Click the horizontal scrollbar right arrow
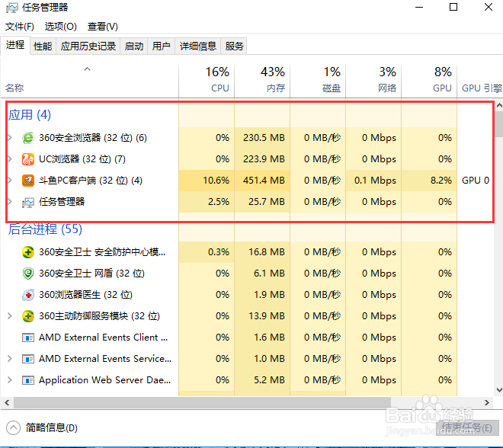Image resolution: width=503 pixels, height=448 pixels. pyautogui.click(x=487, y=402)
